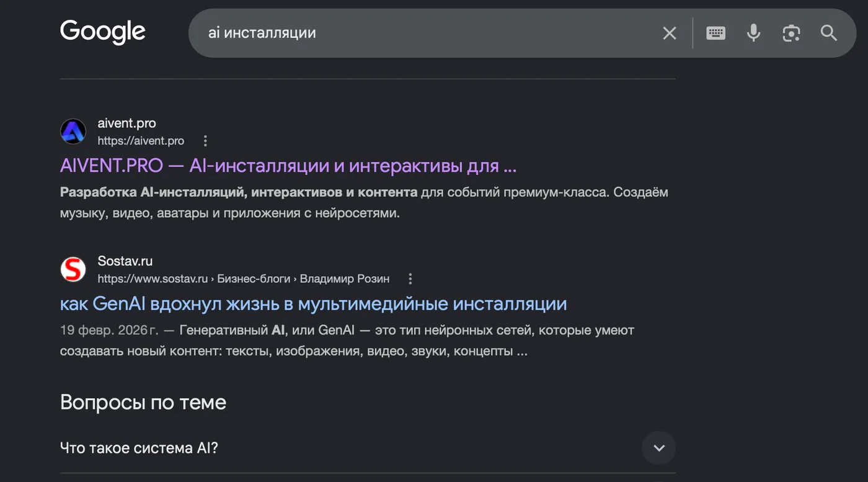Clear the search query with X
The width and height of the screenshot is (868, 482).
pyautogui.click(x=670, y=33)
